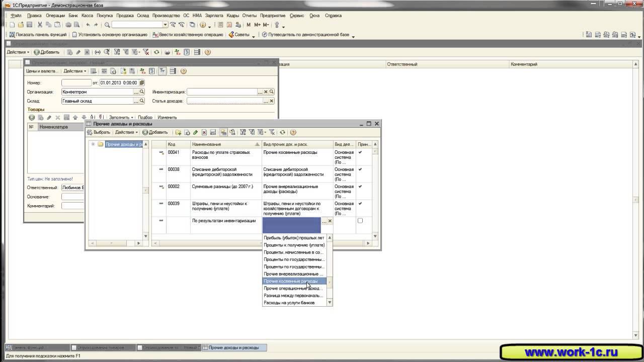Click the Наименование column header to sort
Viewport: 644px width, 362px height.
(x=226, y=144)
